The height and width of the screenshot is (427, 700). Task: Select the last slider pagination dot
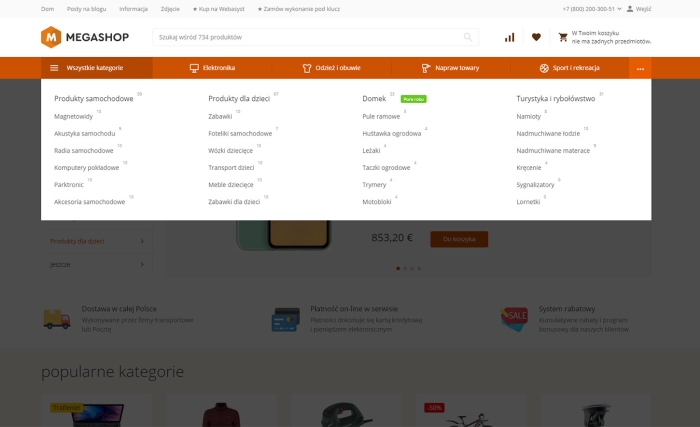pos(419,268)
